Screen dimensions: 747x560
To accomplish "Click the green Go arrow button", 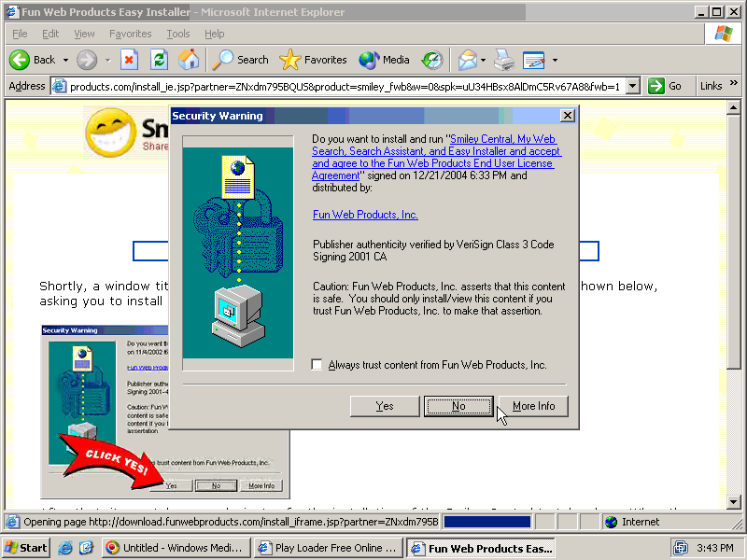I will [x=656, y=86].
